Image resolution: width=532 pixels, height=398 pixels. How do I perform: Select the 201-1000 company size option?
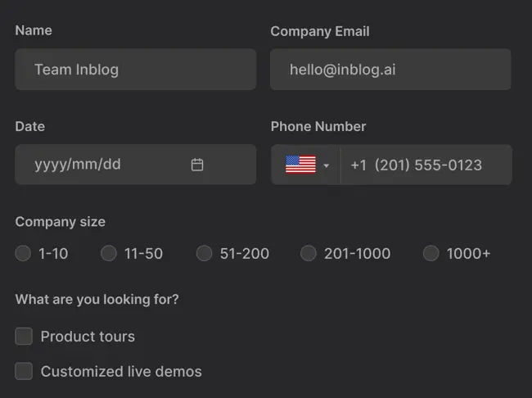coord(308,254)
